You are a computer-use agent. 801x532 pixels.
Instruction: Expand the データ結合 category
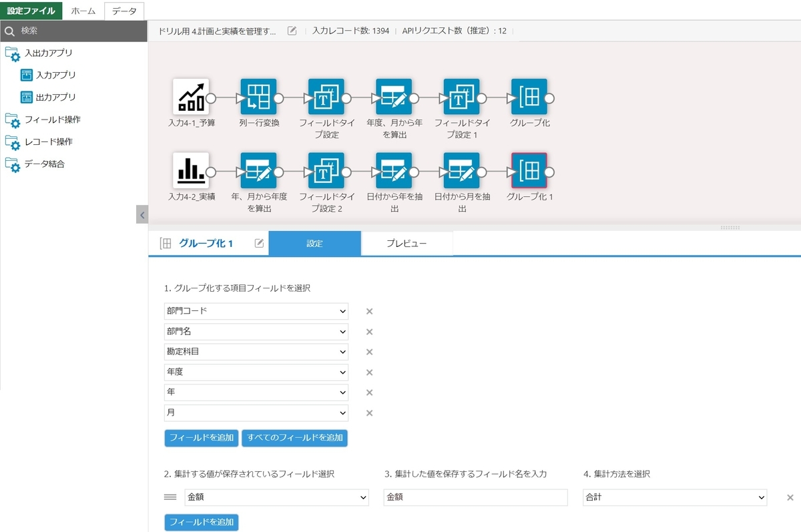point(35,164)
